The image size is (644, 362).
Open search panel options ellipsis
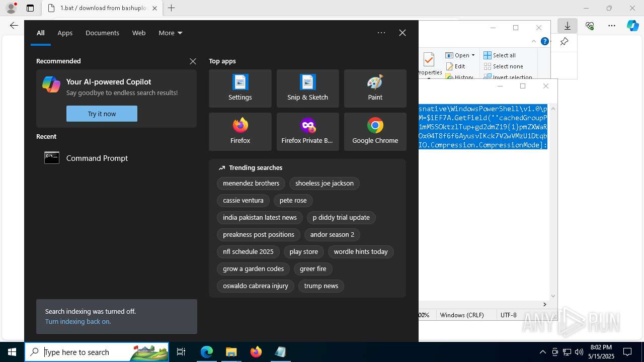click(381, 33)
